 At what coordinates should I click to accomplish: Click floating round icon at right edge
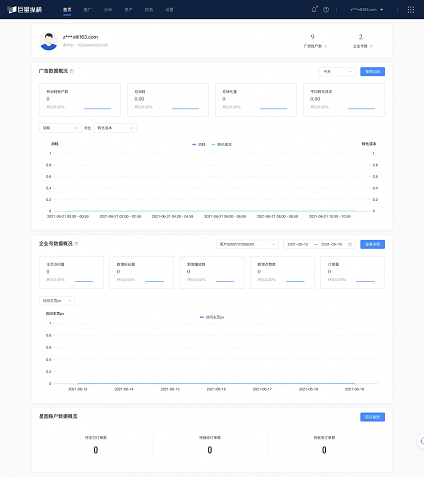421,441
